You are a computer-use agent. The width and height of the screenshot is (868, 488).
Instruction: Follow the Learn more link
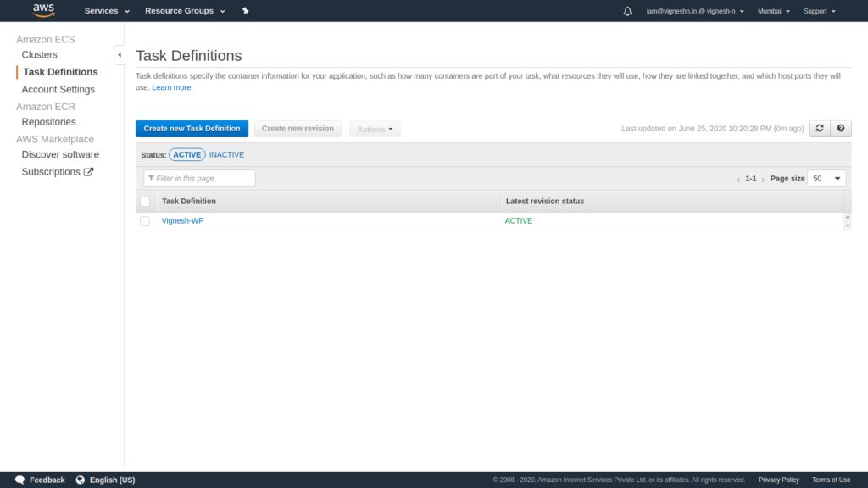[x=171, y=87]
